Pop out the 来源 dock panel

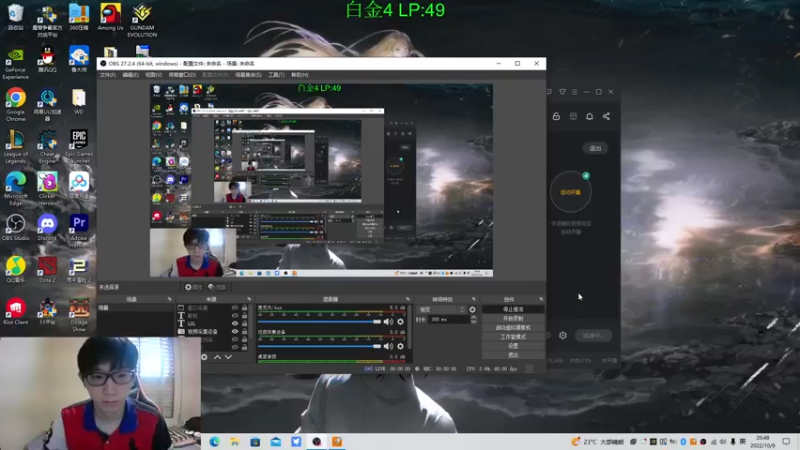(x=249, y=299)
